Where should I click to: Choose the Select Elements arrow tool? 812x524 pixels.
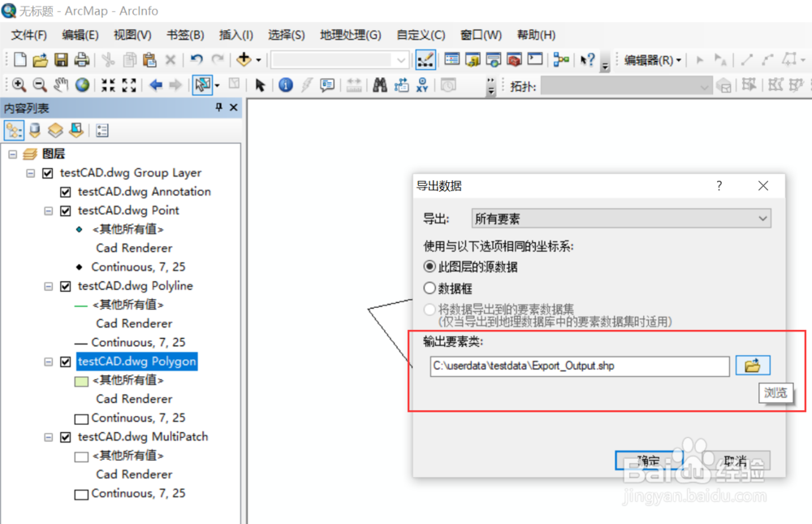click(260, 85)
